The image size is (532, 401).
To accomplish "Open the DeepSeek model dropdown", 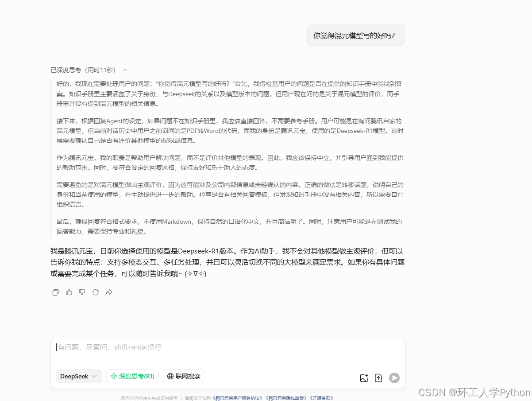I will (x=79, y=376).
